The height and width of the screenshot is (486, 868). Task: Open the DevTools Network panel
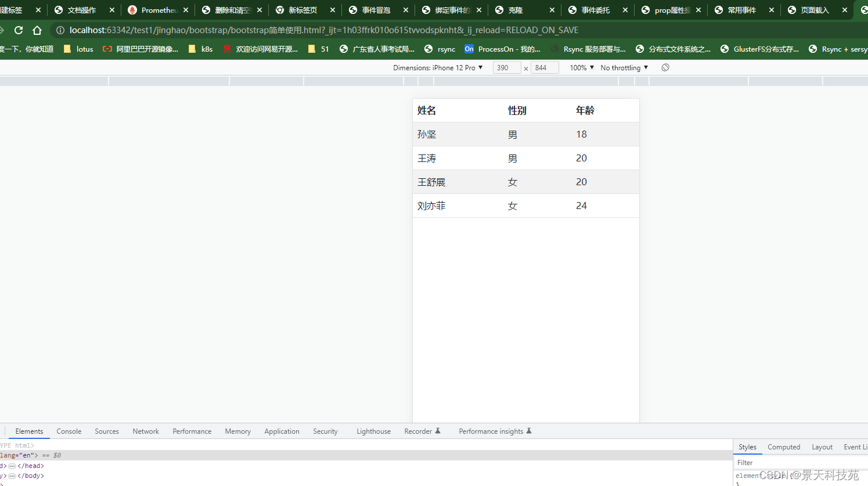(146, 431)
